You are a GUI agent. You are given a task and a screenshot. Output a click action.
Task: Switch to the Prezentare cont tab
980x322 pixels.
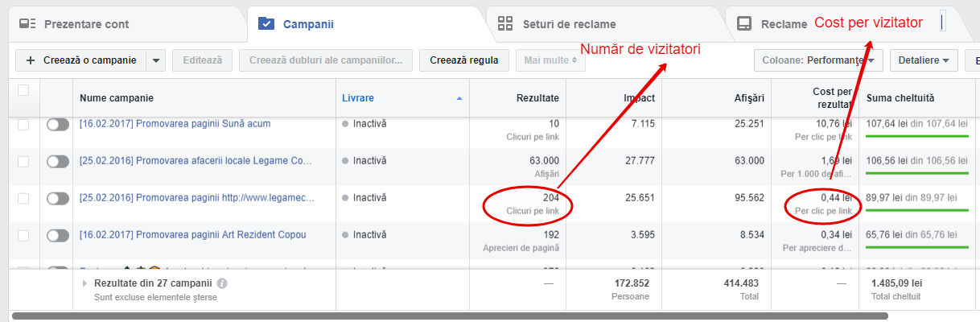85,24
